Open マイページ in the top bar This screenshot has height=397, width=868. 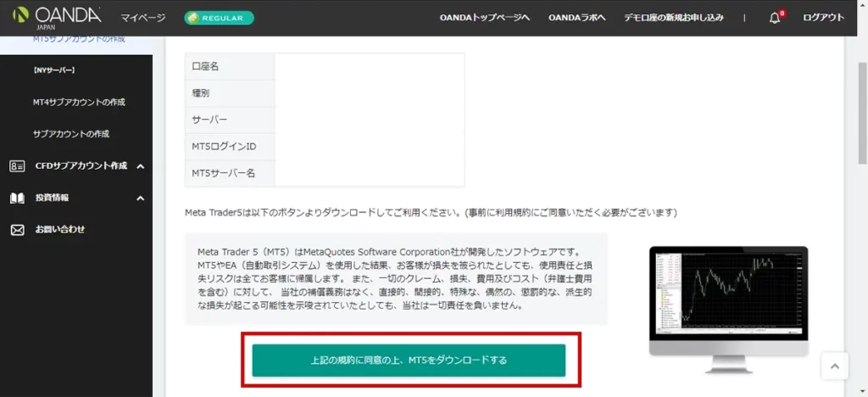(x=143, y=18)
